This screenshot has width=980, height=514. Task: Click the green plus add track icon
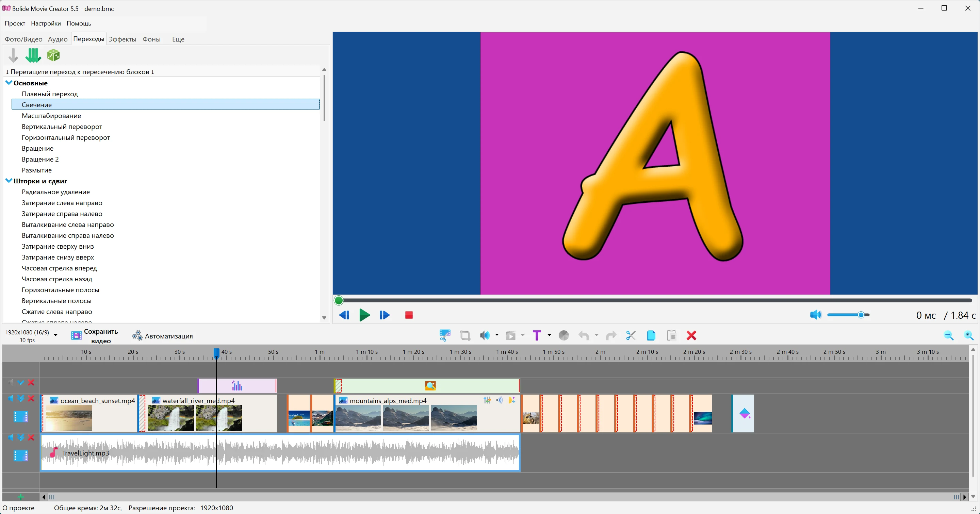[21, 497]
